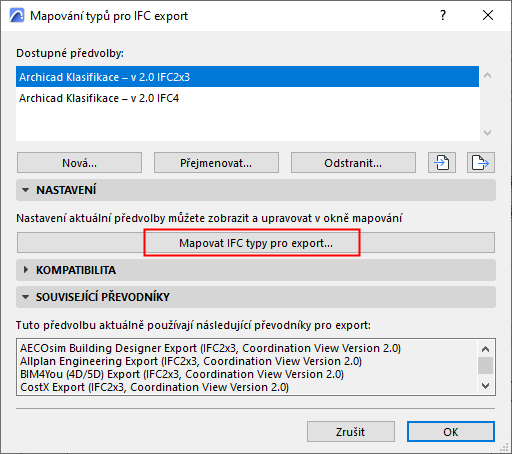Click the Zrušit button
Screen dimensions: 512x454
[x=351, y=432]
